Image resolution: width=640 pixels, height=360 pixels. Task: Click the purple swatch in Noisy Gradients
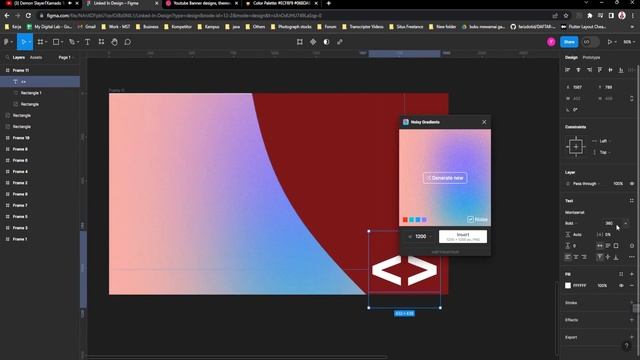424,220
